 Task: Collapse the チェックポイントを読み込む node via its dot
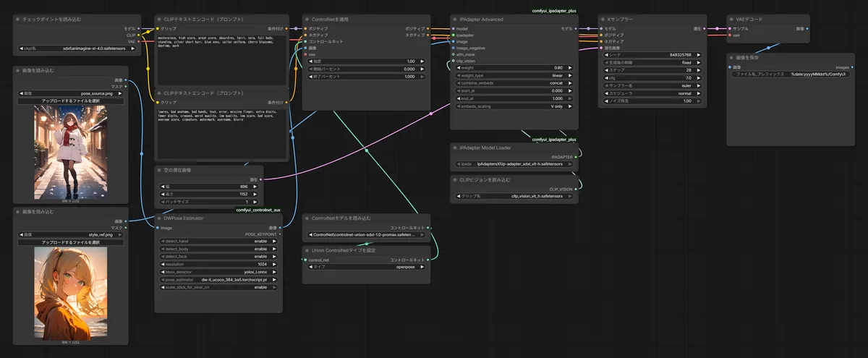pos(19,19)
